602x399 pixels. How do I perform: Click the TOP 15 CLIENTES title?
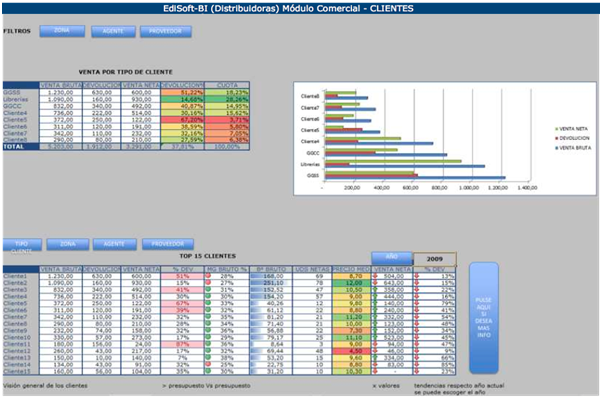click(208, 256)
